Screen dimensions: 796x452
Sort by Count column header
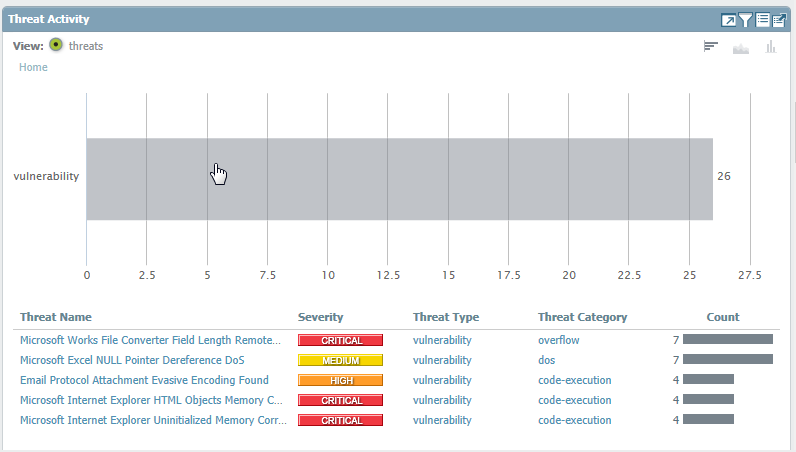(723, 317)
